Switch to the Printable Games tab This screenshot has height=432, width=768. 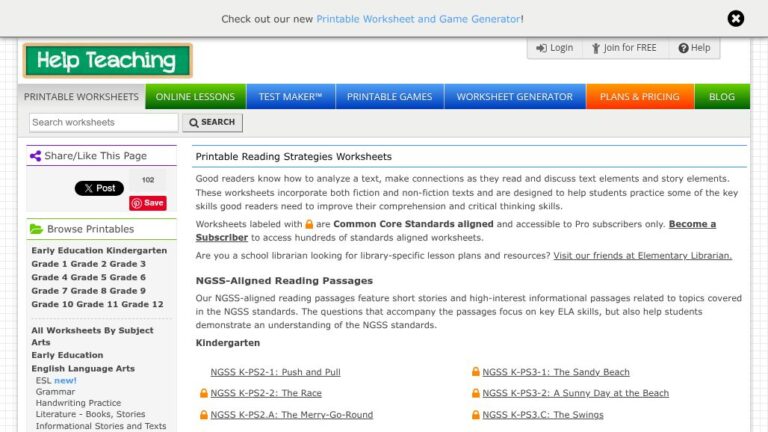point(389,96)
